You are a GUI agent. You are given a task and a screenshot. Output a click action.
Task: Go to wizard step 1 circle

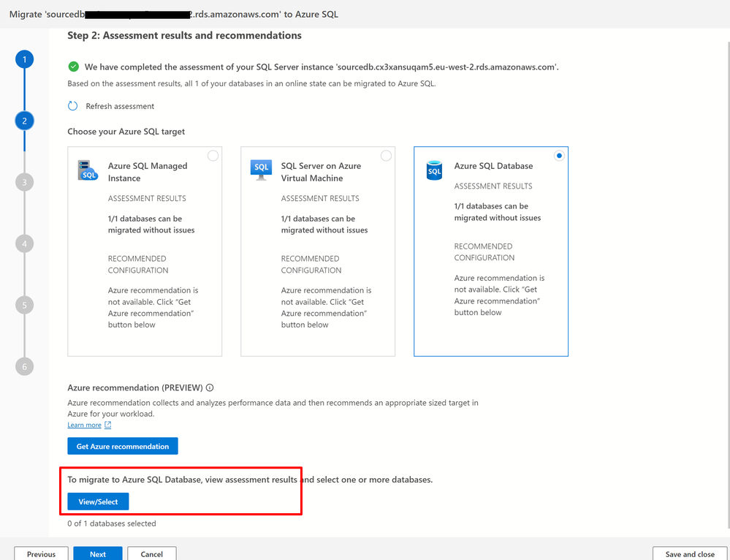coord(24,59)
